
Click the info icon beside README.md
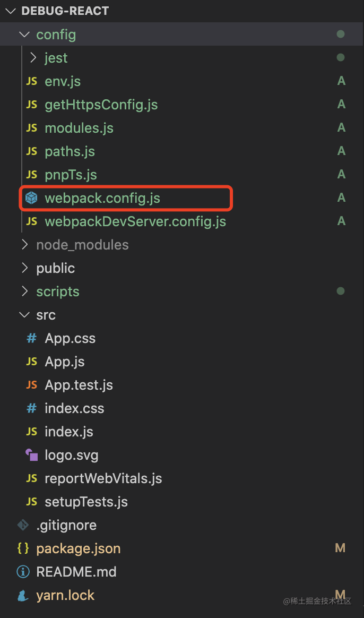pyautogui.click(x=23, y=571)
